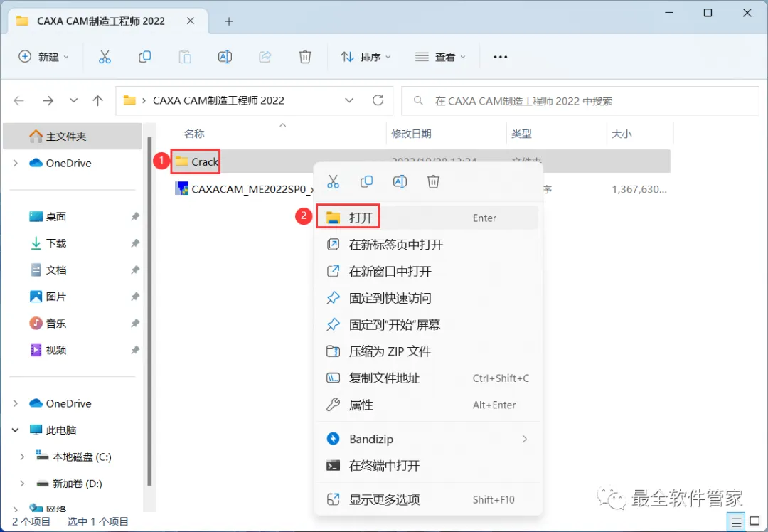
Task: Open the New (新建) dropdown
Action: [43, 57]
